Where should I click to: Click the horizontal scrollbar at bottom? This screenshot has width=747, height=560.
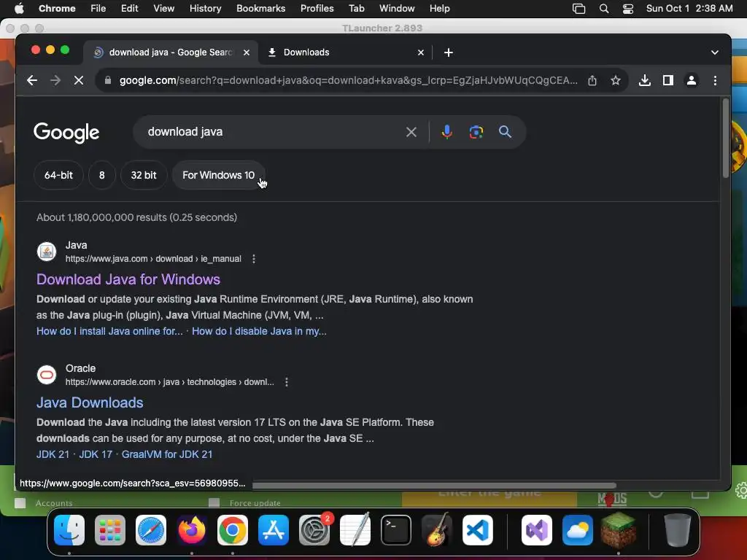point(434,486)
